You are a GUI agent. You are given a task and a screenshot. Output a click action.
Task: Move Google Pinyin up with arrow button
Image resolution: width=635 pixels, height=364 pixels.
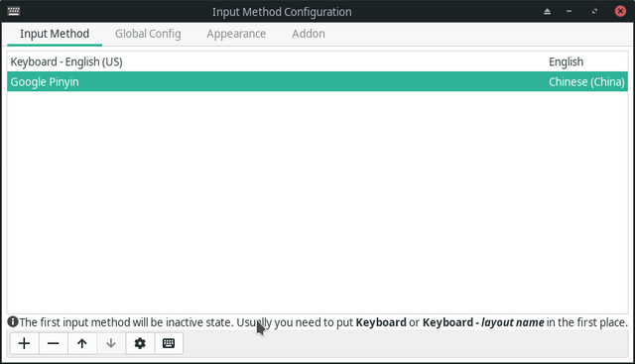tap(82, 343)
